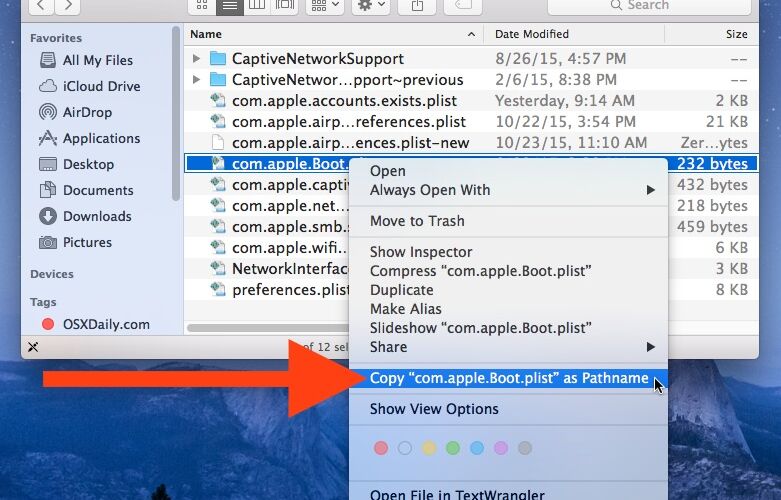Focus the Search field
Viewport: 781px width, 500px height.
point(649,5)
